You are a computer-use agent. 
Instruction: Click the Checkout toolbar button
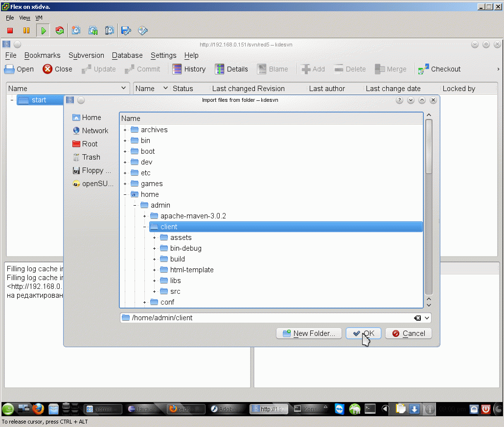tap(439, 69)
